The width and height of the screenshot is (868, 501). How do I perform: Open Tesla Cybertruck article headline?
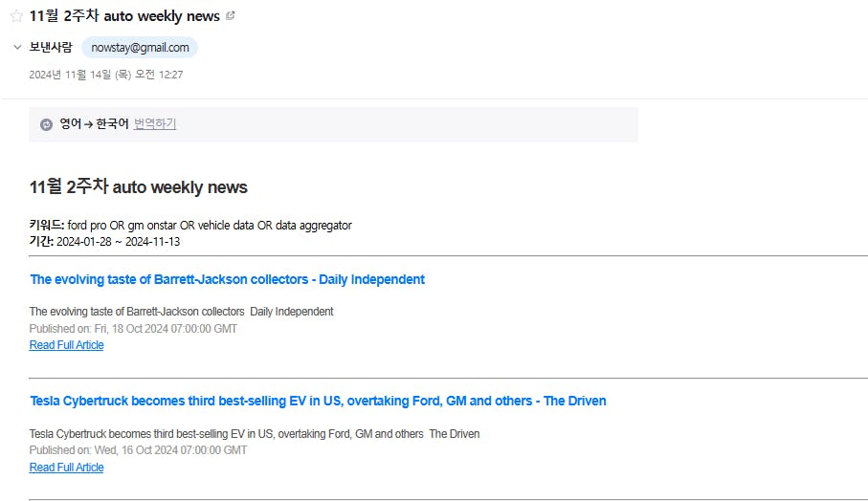tap(319, 401)
